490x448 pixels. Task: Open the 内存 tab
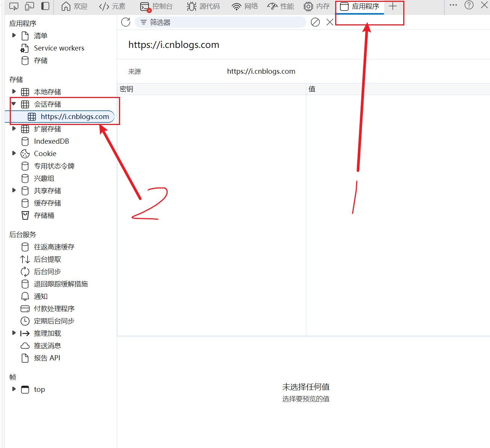317,6
